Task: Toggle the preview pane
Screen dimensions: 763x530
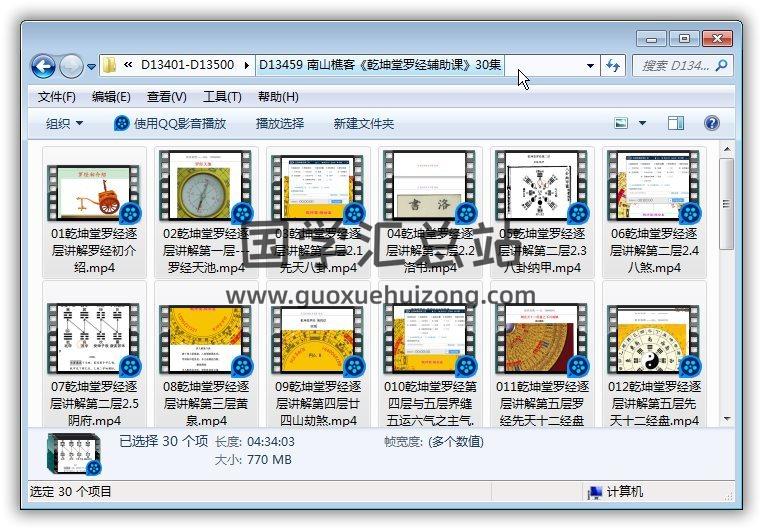Action: (675, 123)
